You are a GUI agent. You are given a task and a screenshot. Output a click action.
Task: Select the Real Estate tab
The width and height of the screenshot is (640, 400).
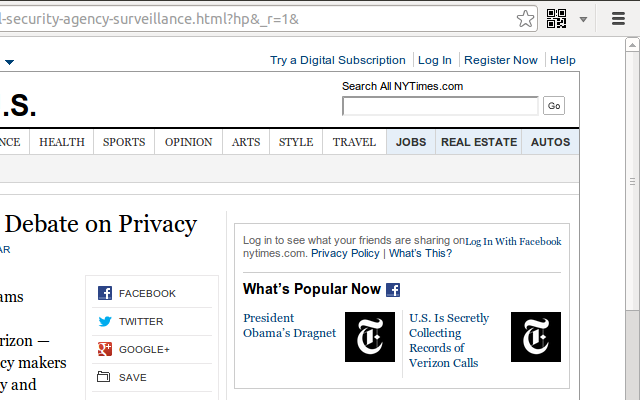pyautogui.click(x=478, y=142)
